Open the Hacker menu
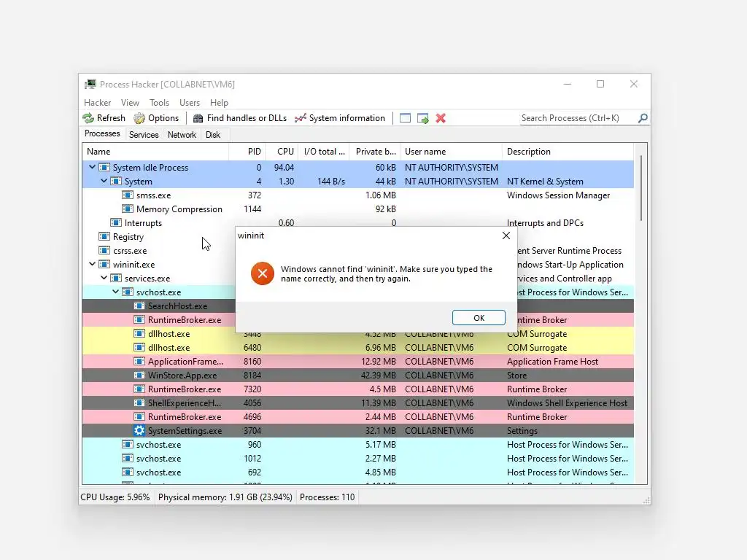This screenshot has height=560, width=747. pyautogui.click(x=97, y=102)
